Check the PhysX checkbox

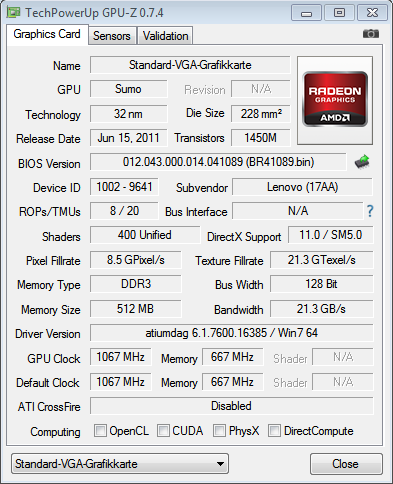(219, 430)
